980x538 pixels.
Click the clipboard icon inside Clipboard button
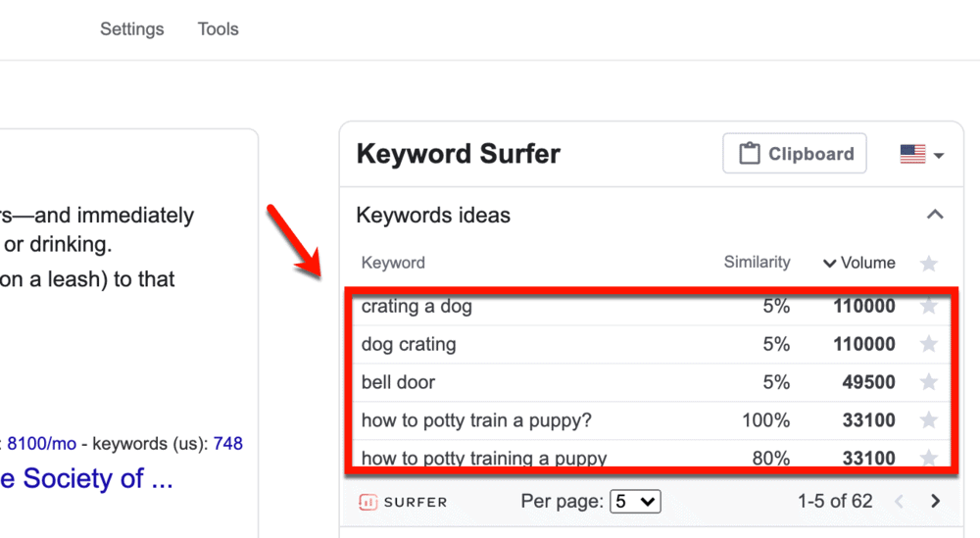[750, 153]
